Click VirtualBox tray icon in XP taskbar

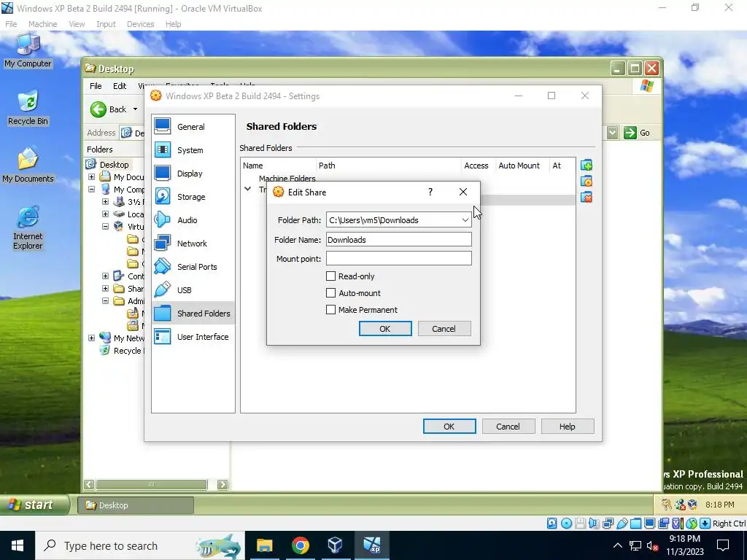coord(692,505)
